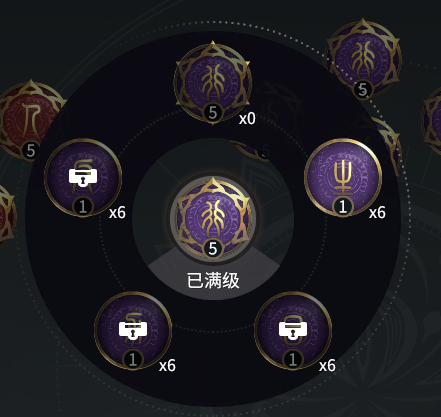Click the level 5 badge on the top rune
This screenshot has width=441, height=417.
coord(213,112)
